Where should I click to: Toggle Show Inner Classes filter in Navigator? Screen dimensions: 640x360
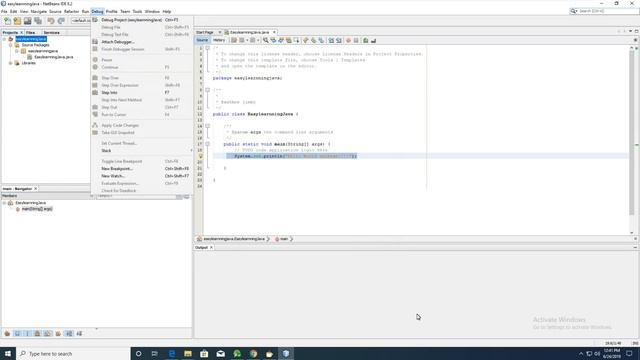pyautogui.click(x=48, y=334)
